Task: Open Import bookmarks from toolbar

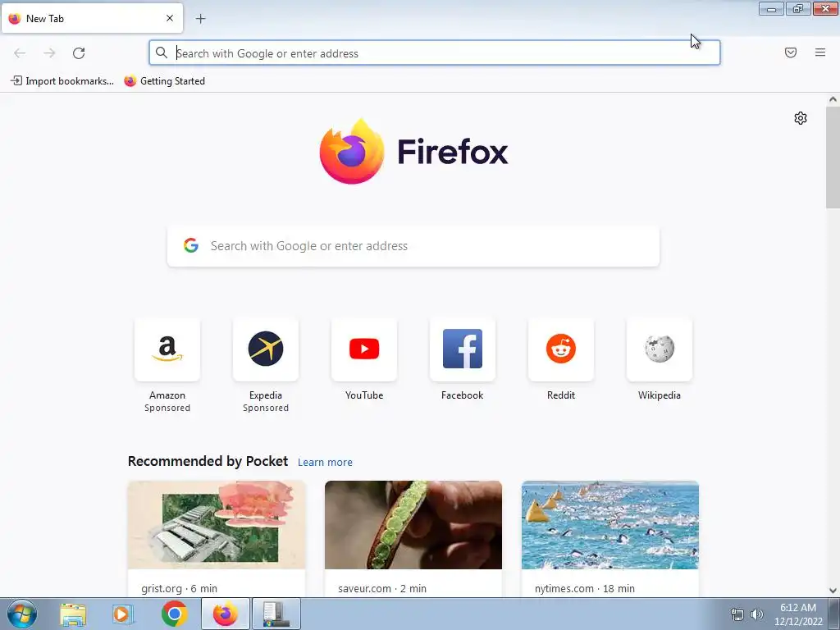Action: point(62,81)
